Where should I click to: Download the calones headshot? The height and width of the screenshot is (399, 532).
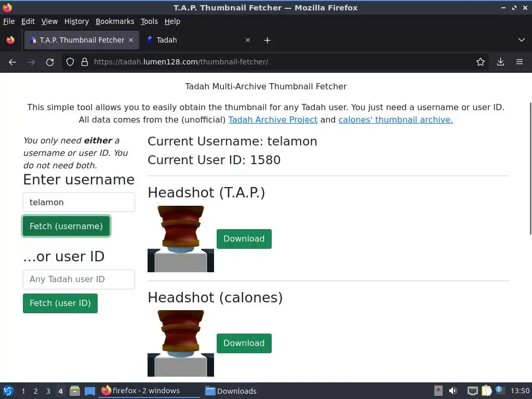pyautogui.click(x=244, y=343)
